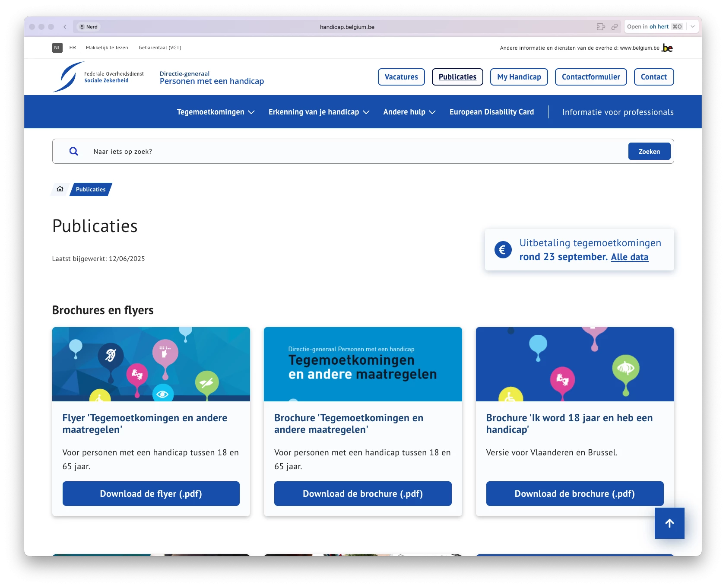Expand the Tegemoetkomingen menu
Image resolution: width=726 pixels, height=588 pixels.
216,112
